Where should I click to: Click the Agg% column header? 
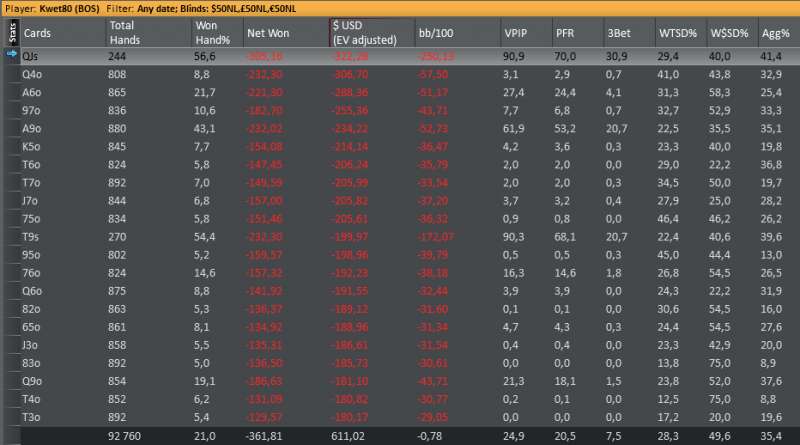coord(779,33)
